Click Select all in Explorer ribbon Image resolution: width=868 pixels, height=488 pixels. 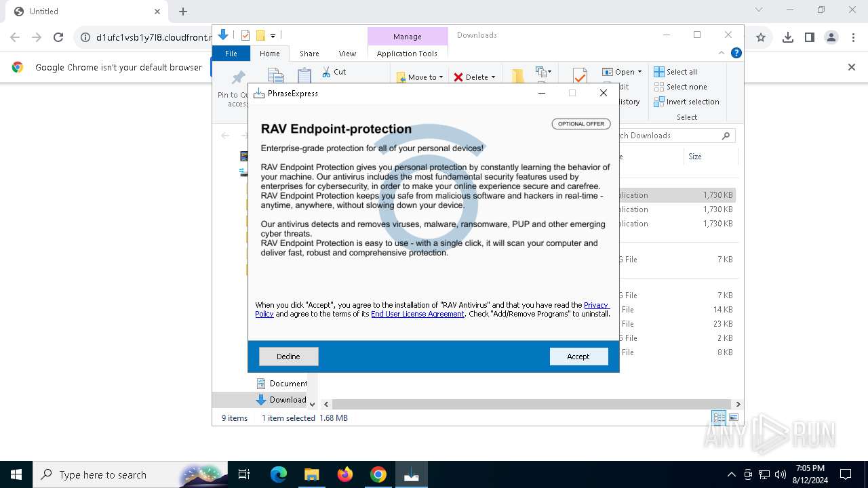(675, 72)
